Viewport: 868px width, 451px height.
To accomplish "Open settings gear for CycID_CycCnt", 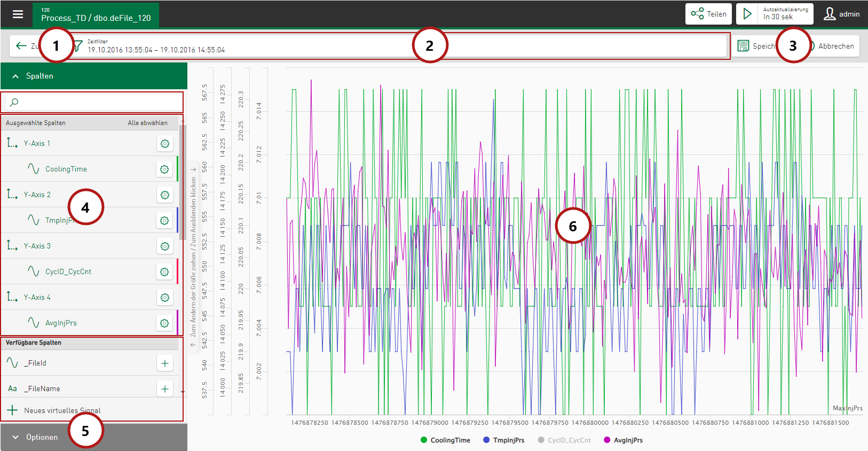I will point(165,272).
